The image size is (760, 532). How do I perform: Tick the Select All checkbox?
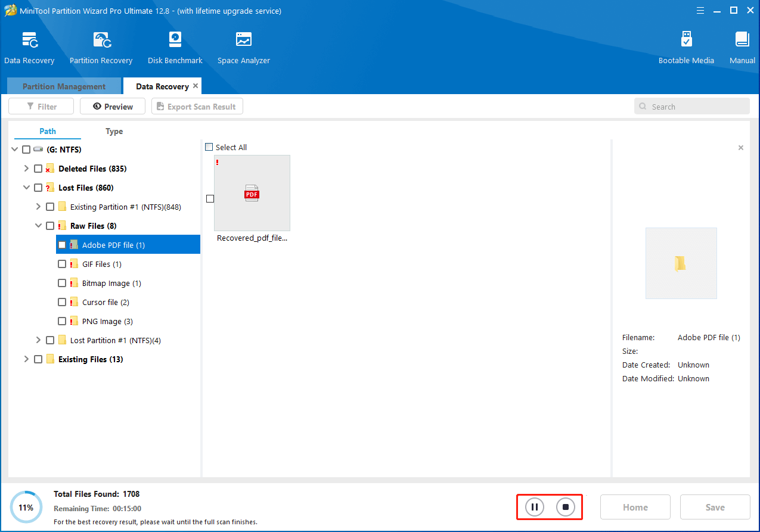[x=209, y=147]
